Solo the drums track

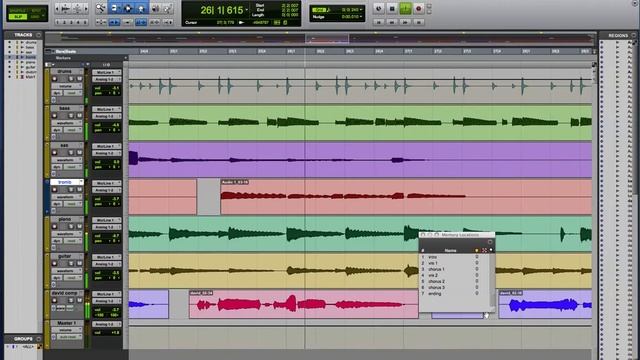tap(71, 79)
